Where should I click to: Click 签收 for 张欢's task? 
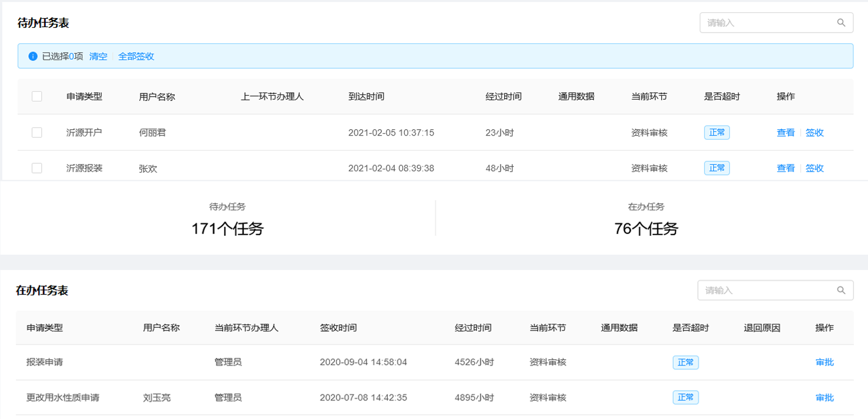click(x=815, y=168)
